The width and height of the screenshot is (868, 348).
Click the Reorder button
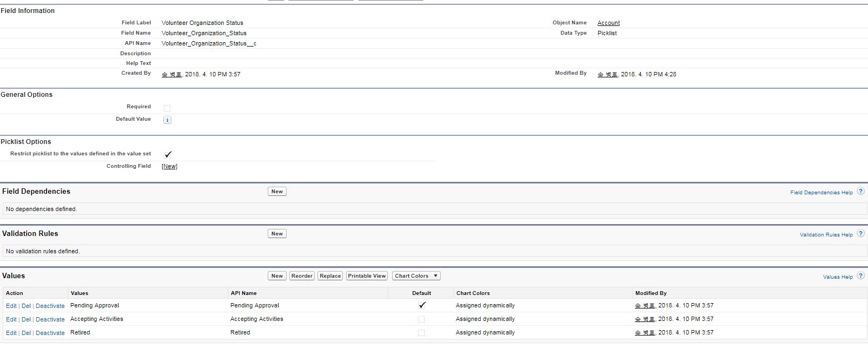[302, 276]
